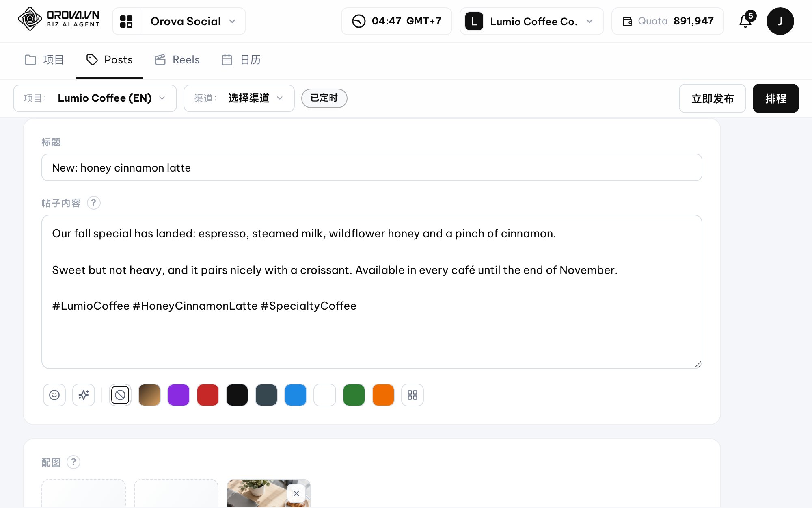812x508 pixels.
Task: Click the second empty image upload slot
Action: 176,493
